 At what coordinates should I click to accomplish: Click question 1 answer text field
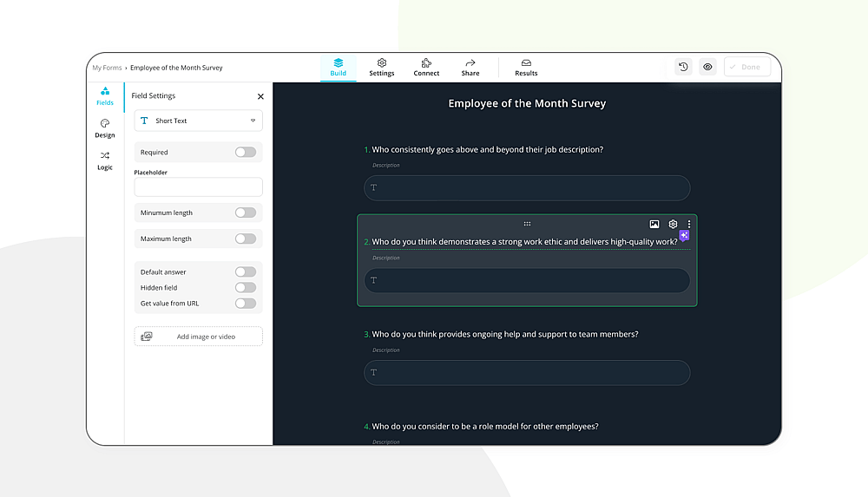click(527, 187)
